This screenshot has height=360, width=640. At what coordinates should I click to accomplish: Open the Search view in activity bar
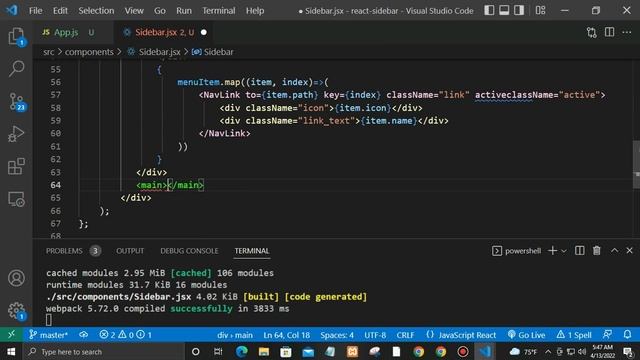(x=16, y=68)
